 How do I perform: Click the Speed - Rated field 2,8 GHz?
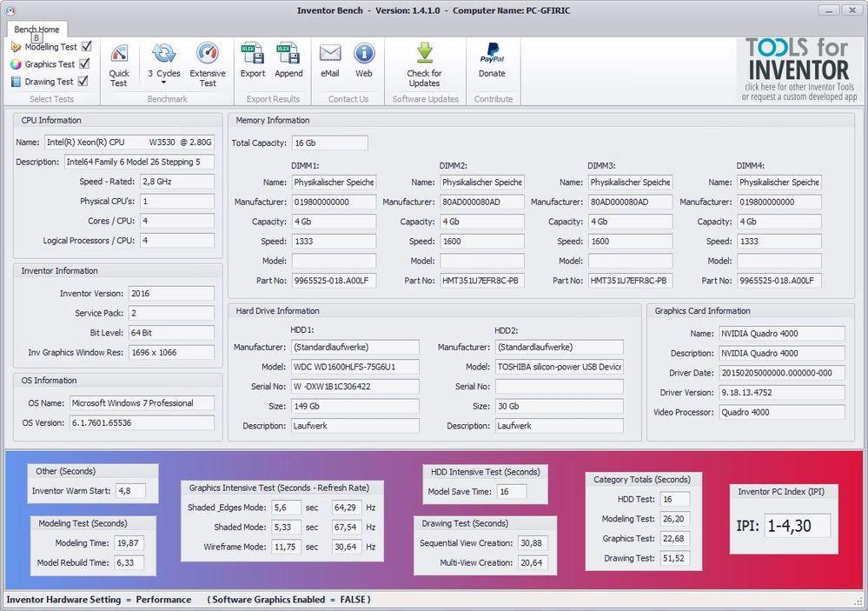177,182
